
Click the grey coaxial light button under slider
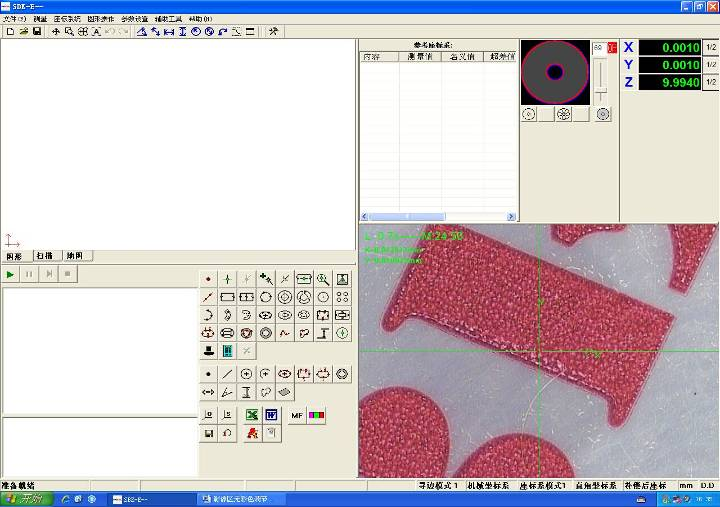pyautogui.click(x=603, y=114)
